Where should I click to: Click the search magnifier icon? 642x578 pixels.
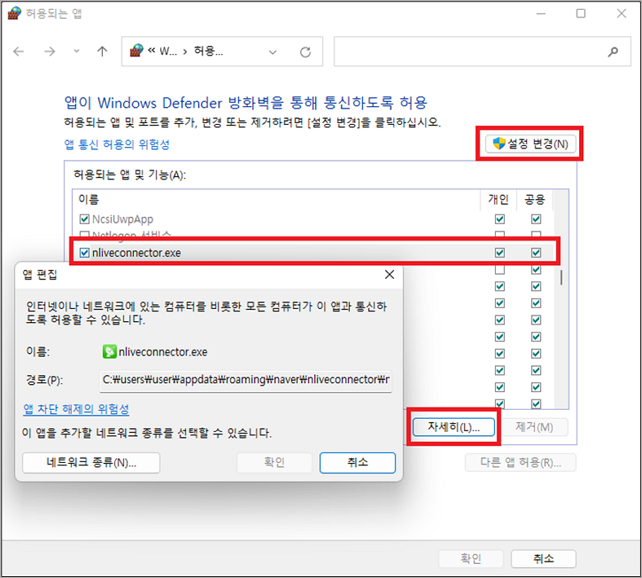[x=613, y=52]
